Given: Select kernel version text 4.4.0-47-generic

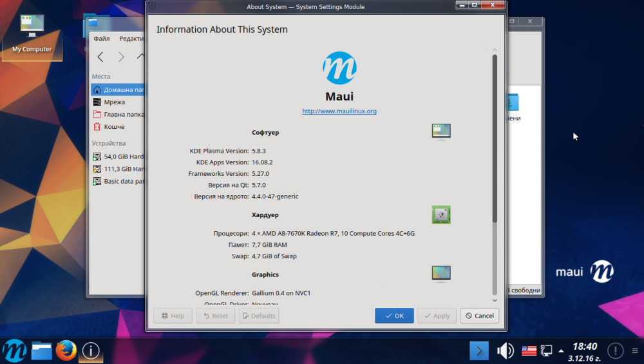Looking at the screenshot, I should 275,196.
